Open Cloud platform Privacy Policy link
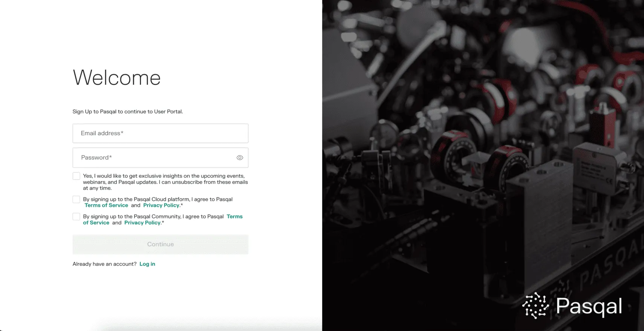This screenshot has height=331, width=644. tap(161, 205)
